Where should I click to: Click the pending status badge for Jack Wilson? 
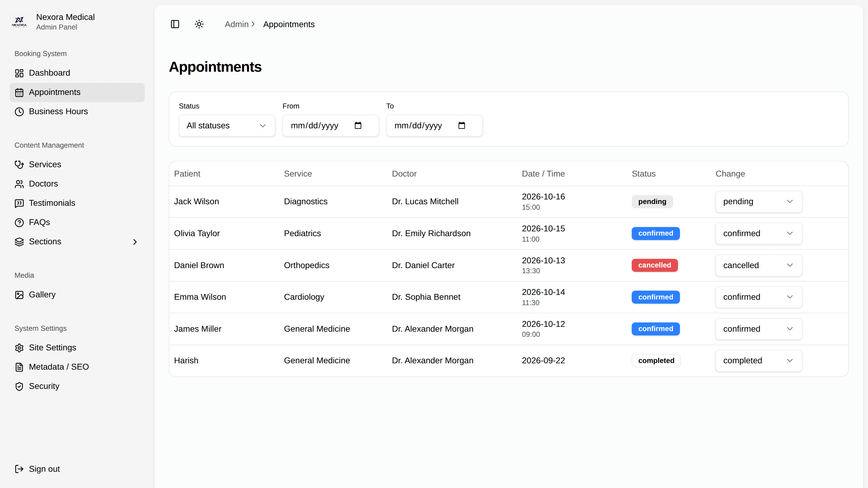652,202
